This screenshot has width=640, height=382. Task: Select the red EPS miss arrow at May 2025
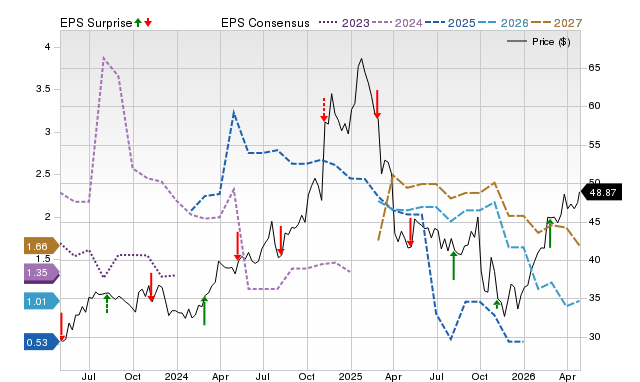pyautogui.click(x=410, y=233)
